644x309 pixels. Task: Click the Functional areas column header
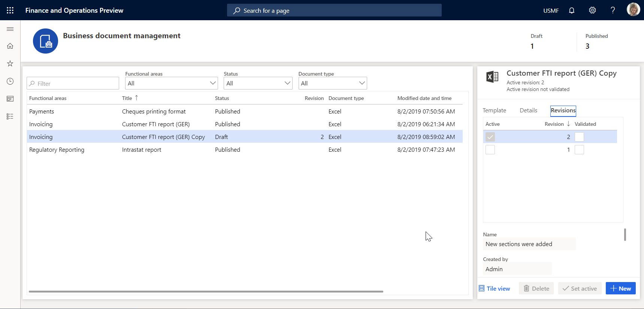point(48,98)
